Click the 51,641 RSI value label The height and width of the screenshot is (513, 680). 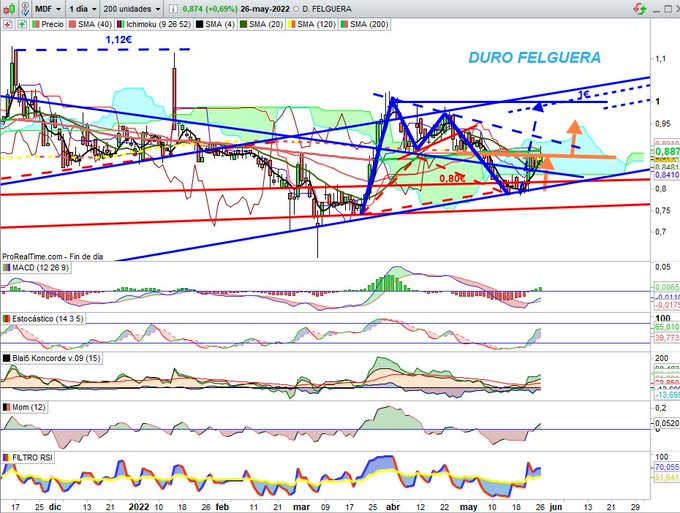click(667, 477)
